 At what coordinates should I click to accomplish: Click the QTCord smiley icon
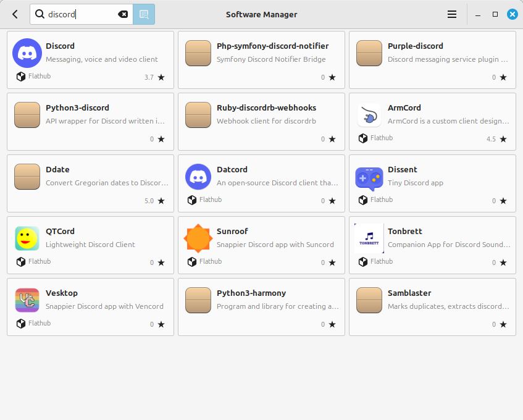point(27,238)
